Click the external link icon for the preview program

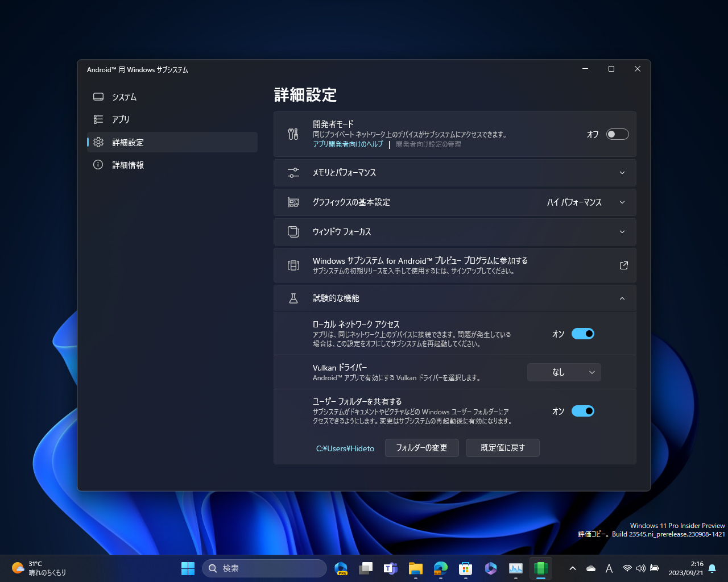tap(623, 265)
